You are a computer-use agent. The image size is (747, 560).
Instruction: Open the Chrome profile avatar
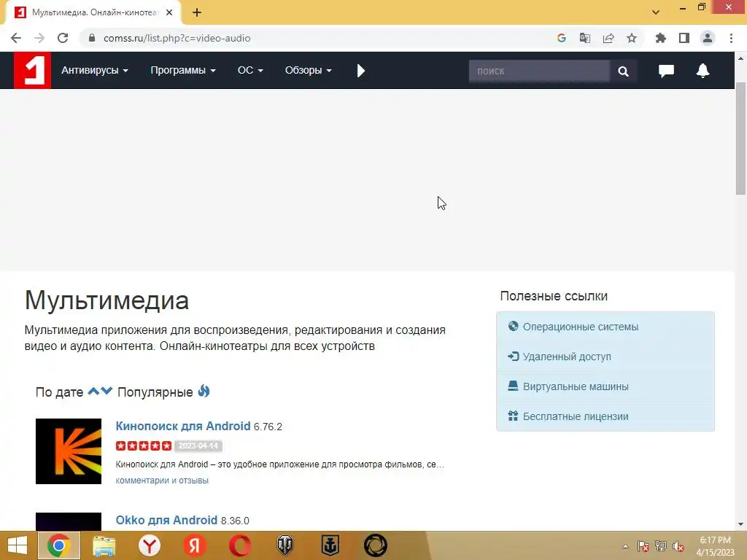[x=708, y=38]
